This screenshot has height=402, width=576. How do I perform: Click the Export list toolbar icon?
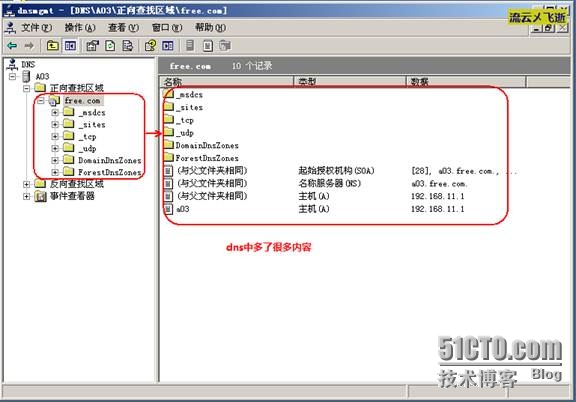(127, 46)
